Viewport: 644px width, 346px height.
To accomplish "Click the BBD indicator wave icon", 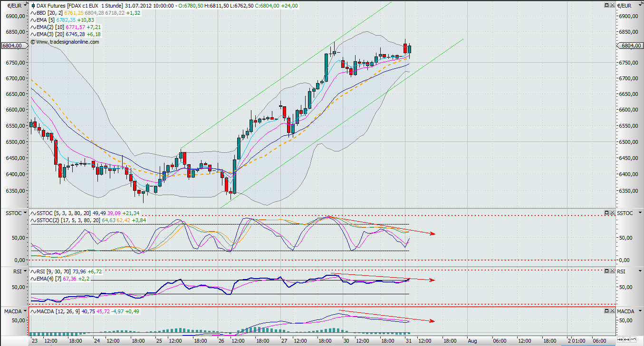I will point(33,13).
